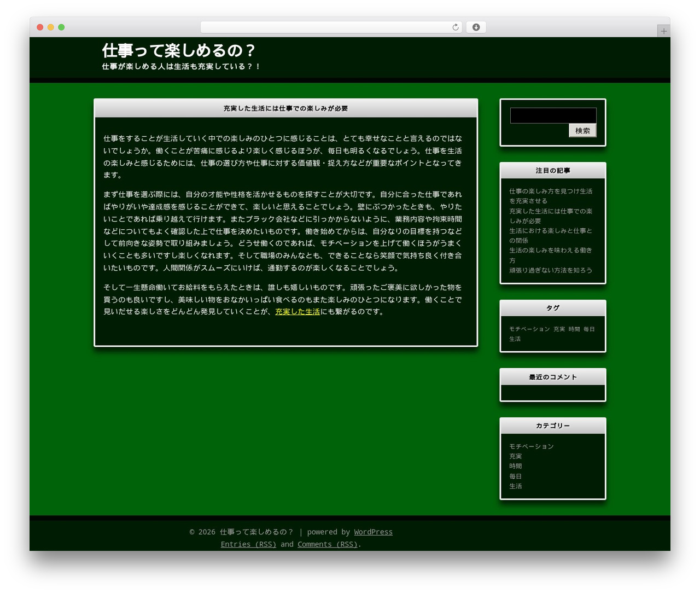
Task: Click the カテゴリー widget heading
Action: [x=553, y=426]
